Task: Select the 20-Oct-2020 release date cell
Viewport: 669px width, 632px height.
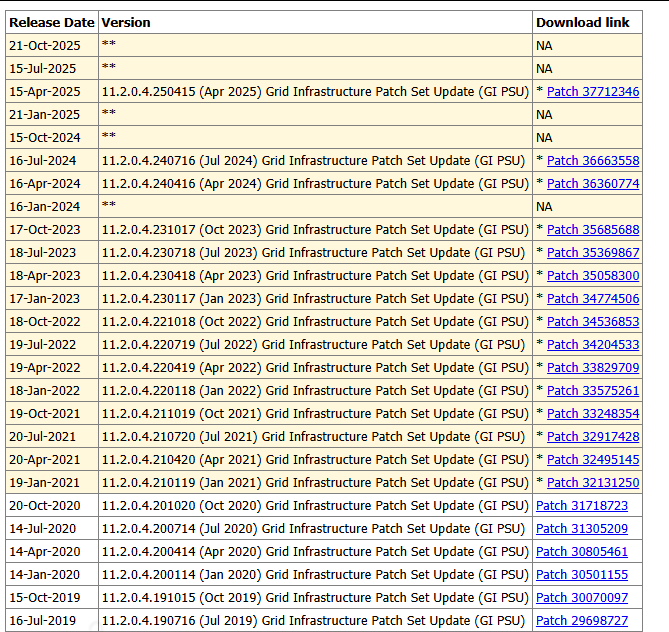Action: coord(52,507)
